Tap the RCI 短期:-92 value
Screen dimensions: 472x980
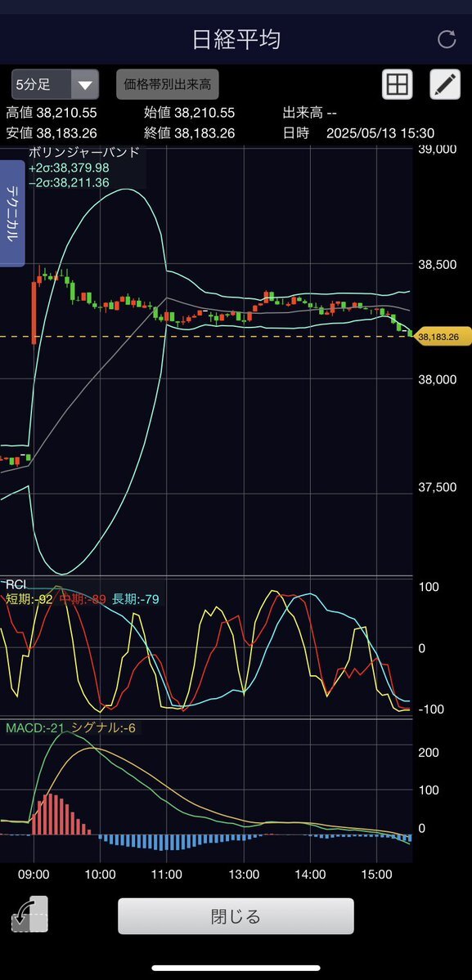click(29, 599)
